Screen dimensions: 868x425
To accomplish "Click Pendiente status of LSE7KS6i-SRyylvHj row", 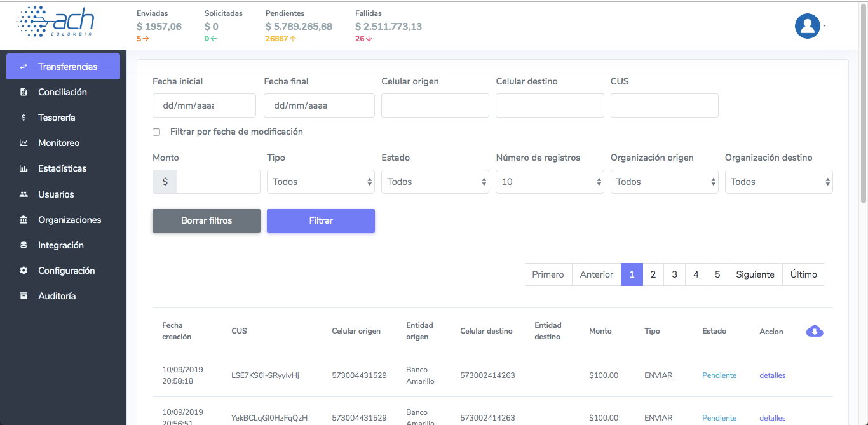I will 719,375.
